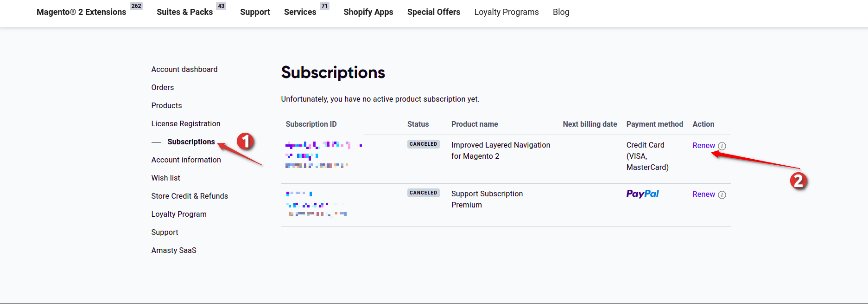Screen dimensions: 868x304
Task: Click info icon beside Improved Layered Navigation Renew
Action: 722,146
